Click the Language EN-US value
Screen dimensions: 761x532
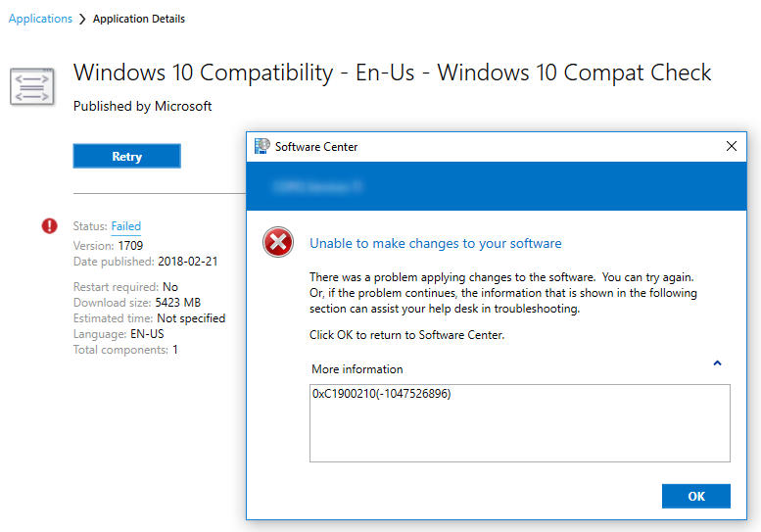tap(147, 334)
